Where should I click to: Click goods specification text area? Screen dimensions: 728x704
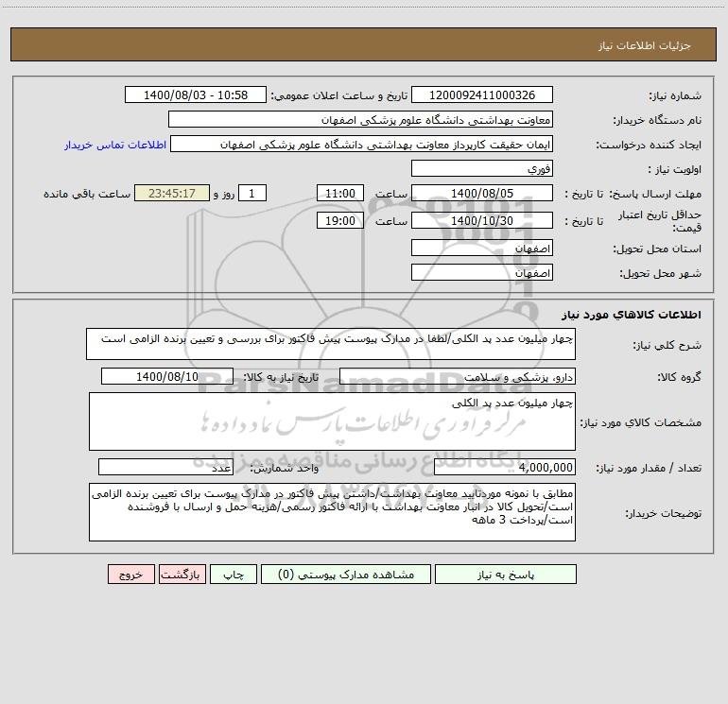[332, 421]
